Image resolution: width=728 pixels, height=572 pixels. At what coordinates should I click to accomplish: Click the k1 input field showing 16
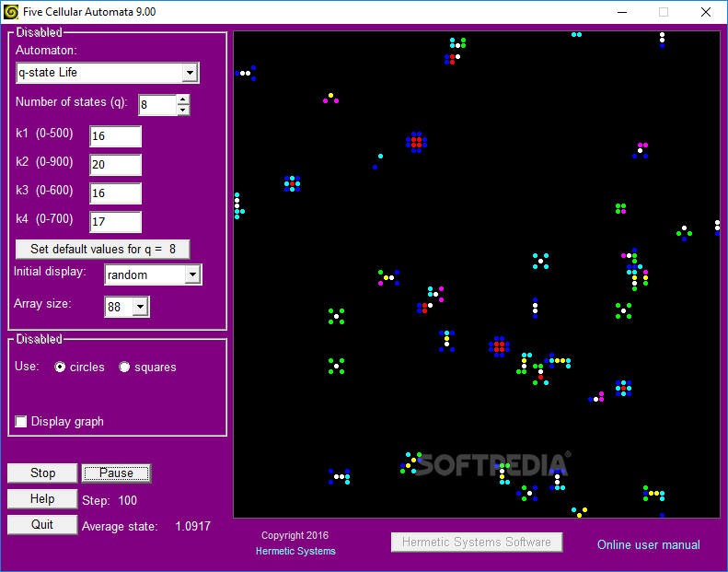pos(115,136)
